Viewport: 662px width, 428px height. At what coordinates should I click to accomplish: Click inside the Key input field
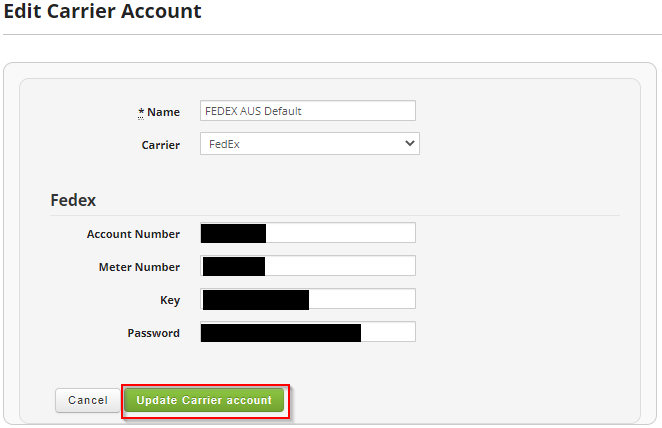(308, 299)
